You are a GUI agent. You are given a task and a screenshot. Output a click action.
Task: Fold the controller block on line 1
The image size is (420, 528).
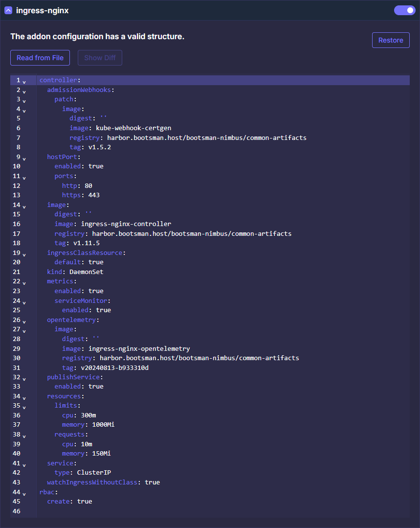click(24, 82)
